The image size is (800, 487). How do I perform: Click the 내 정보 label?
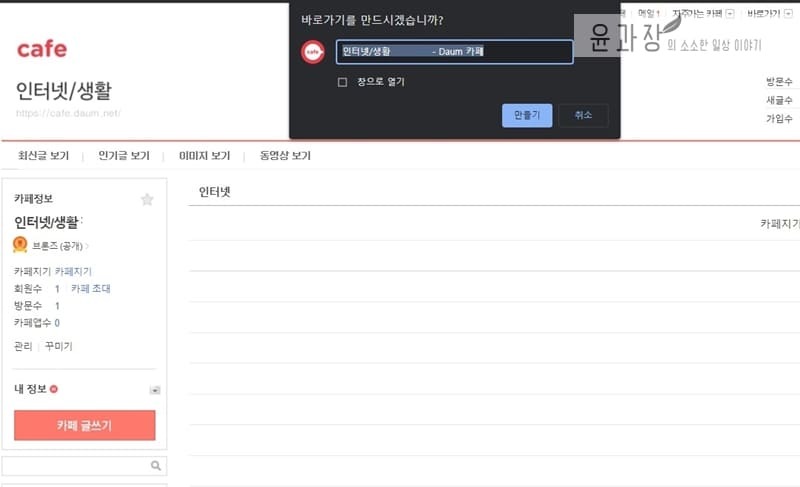[x=31, y=389]
